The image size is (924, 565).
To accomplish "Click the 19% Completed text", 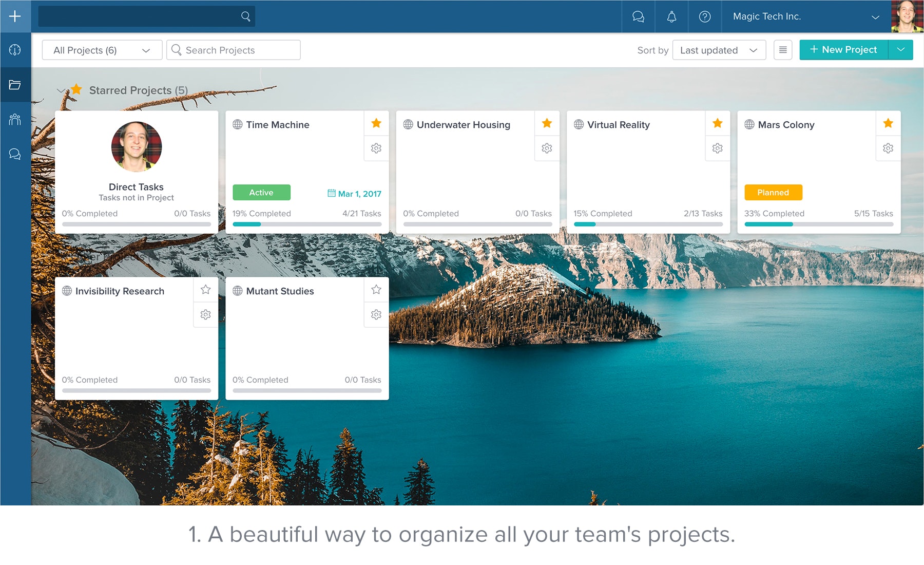I will tap(262, 214).
